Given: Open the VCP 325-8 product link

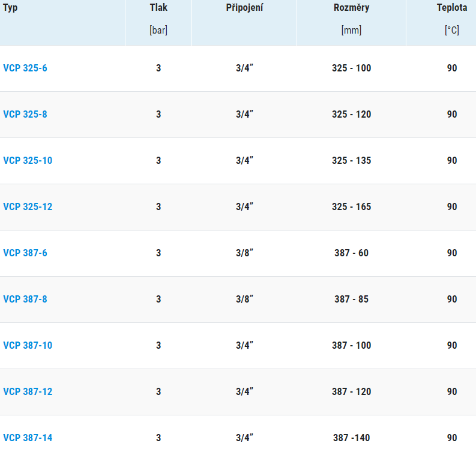Looking at the screenshot, I should point(25,114).
